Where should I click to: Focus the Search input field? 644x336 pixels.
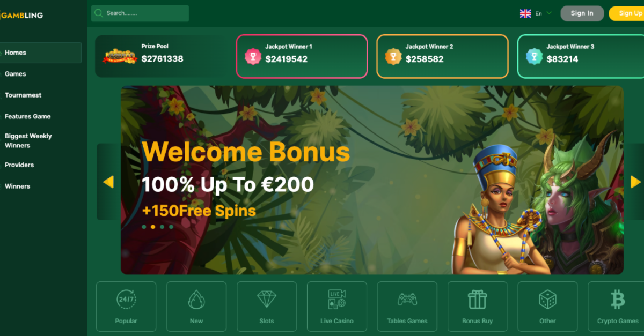coord(140,13)
